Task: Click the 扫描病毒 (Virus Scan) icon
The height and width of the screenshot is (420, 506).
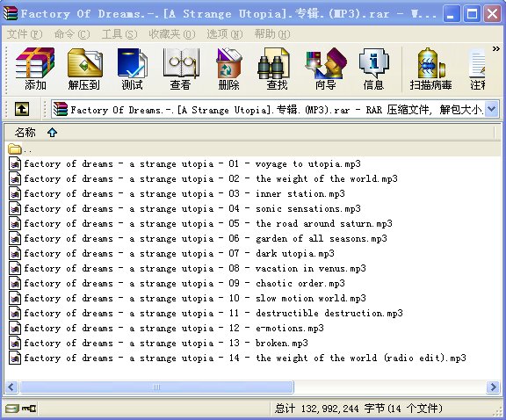Action: tap(430, 69)
